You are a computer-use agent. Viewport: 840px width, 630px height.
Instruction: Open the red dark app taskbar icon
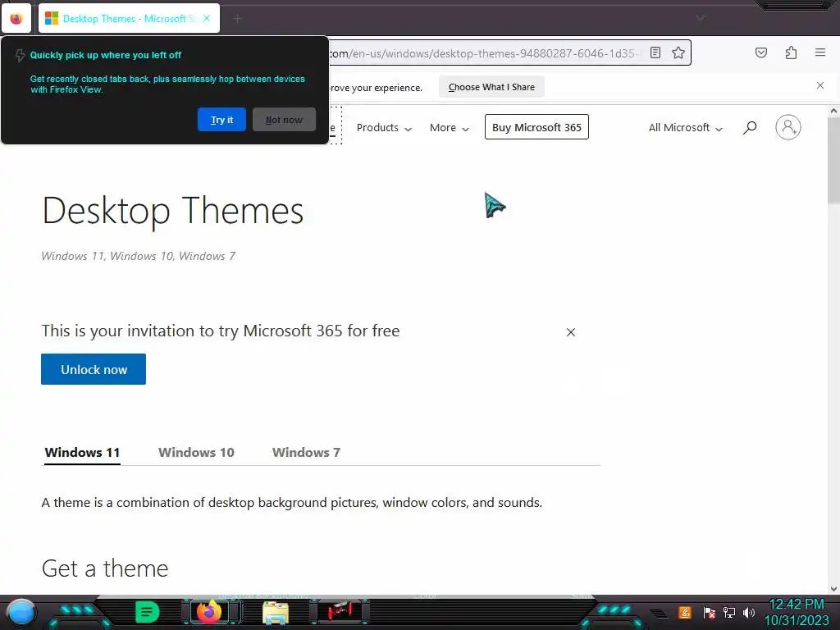[x=340, y=611]
